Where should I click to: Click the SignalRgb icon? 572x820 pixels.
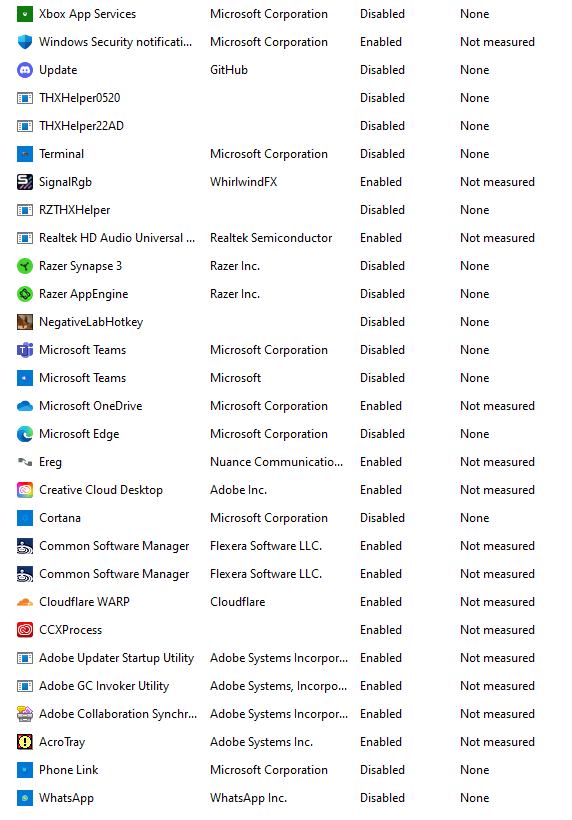click(x=25, y=182)
